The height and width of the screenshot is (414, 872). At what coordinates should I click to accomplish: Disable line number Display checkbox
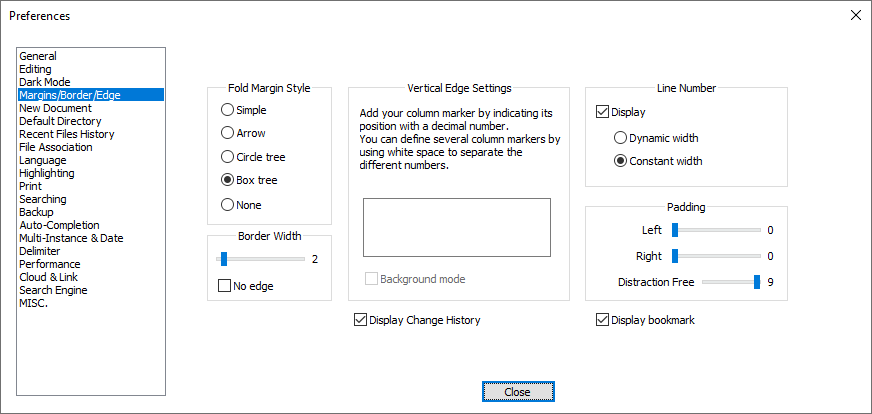[602, 112]
